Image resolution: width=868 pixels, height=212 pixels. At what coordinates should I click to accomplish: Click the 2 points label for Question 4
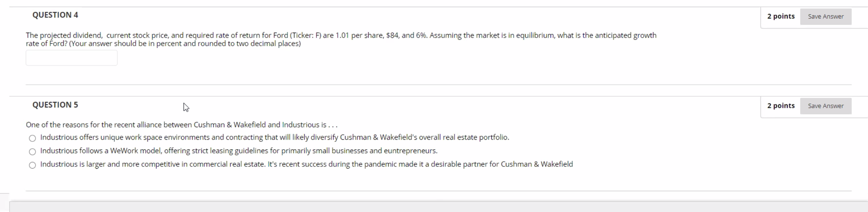pos(781,16)
